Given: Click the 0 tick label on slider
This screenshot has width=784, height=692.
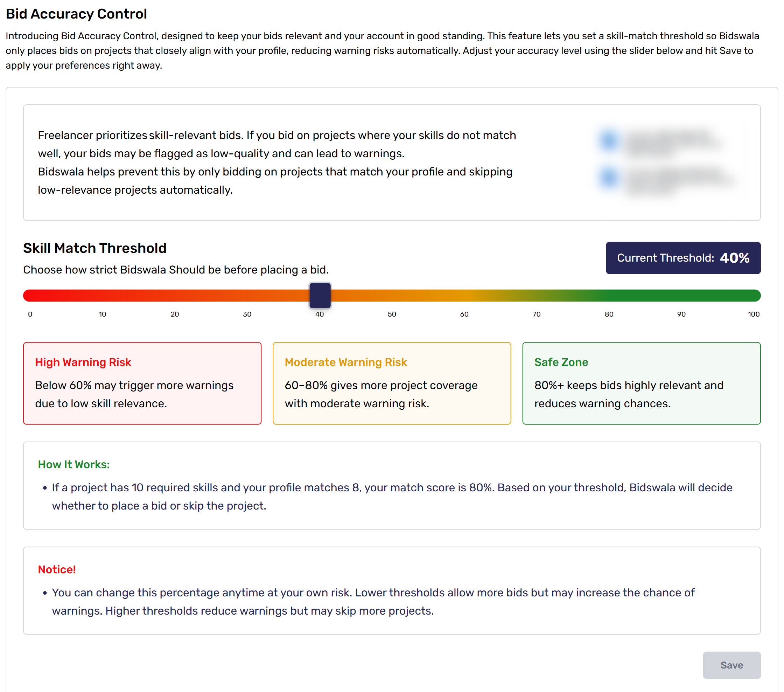Looking at the screenshot, I should [x=30, y=314].
